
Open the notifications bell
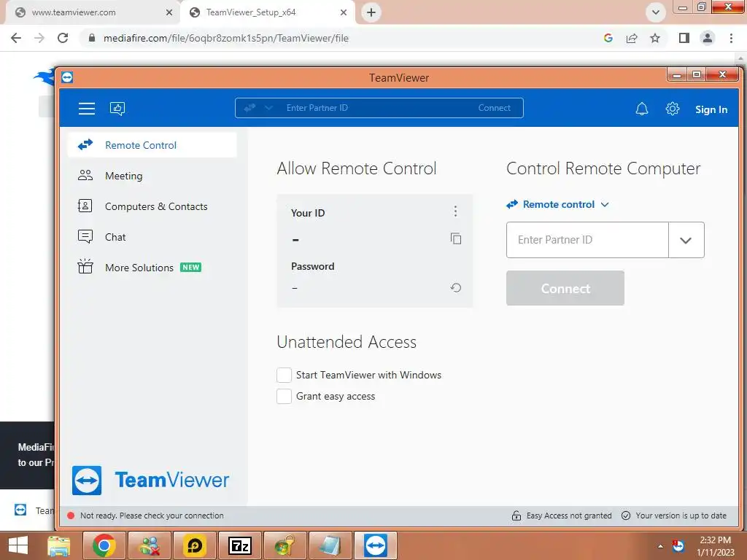pos(642,109)
